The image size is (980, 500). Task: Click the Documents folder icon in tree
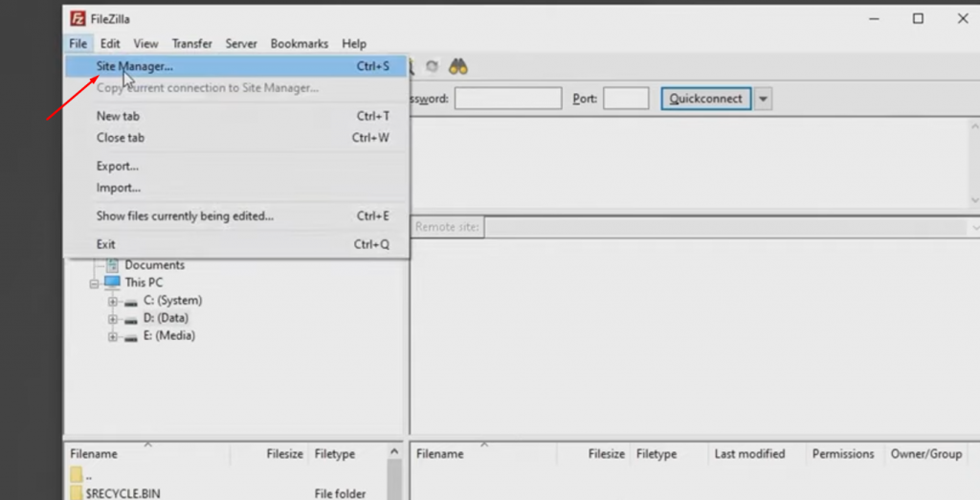click(x=112, y=265)
